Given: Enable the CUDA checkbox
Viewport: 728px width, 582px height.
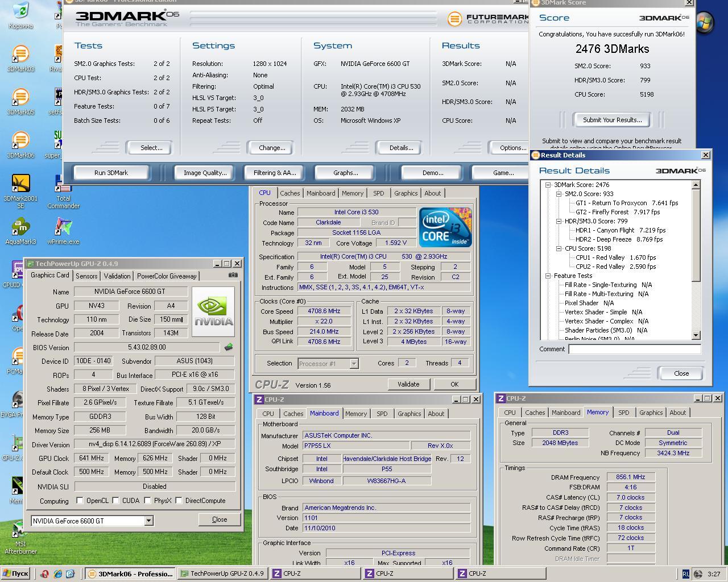Looking at the screenshot, I should (x=116, y=501).
